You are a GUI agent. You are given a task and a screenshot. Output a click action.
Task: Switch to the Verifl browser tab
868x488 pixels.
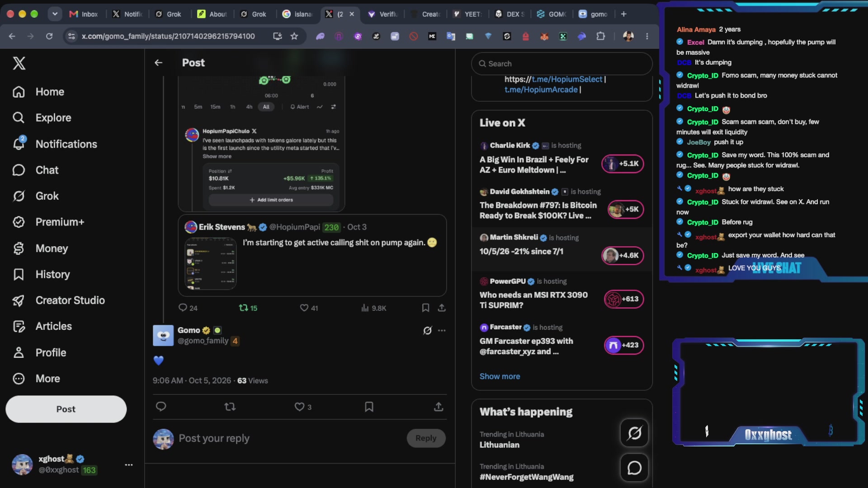point(383,14)
